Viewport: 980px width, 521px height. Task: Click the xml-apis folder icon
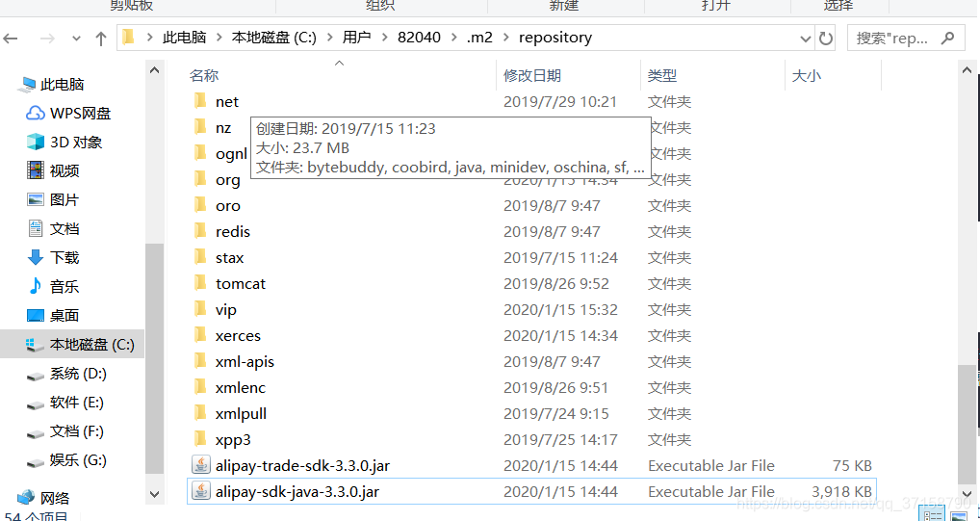pyautogui.click(x=200, y=361)
